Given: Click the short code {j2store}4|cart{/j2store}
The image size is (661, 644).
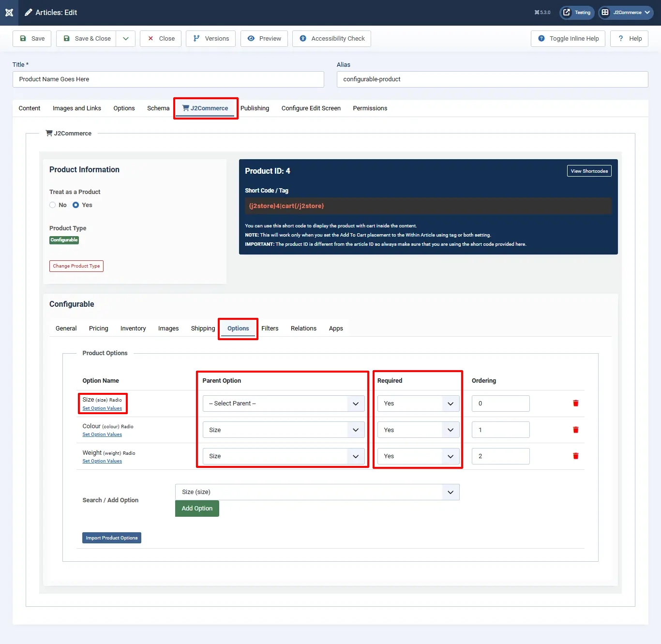Looking at the screenshot, I should click(x=286, y=206).
